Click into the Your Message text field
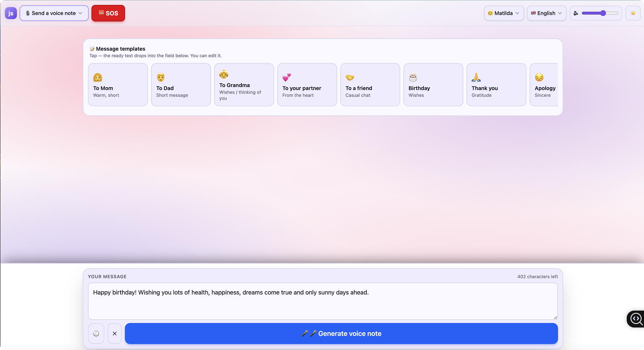Viewport: 644px width, 350px height. pos(323,301)
